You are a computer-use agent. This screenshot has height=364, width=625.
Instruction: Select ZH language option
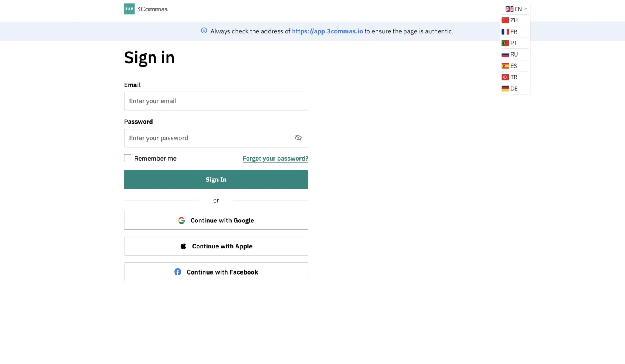[515, 20]
